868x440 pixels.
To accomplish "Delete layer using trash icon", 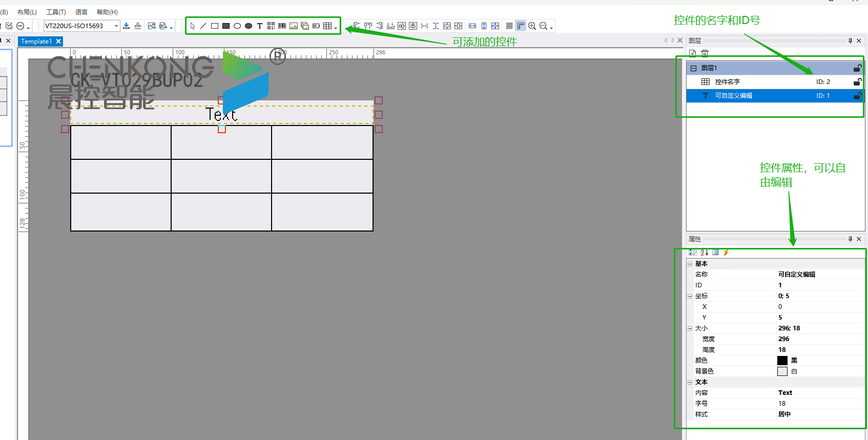I will click(x=705, y=53).
